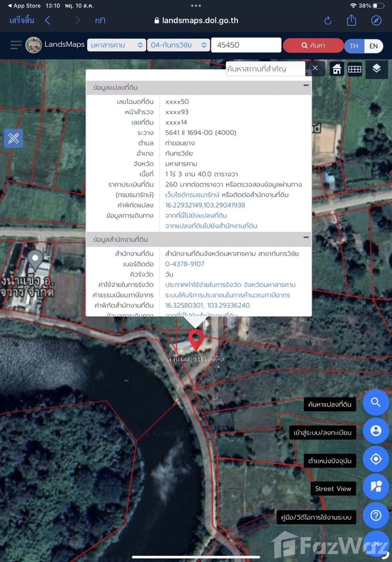The height and width of the screenshot is (562, 392).
Task: Open the map layers stack icon
Action: (x=376, y=69)
